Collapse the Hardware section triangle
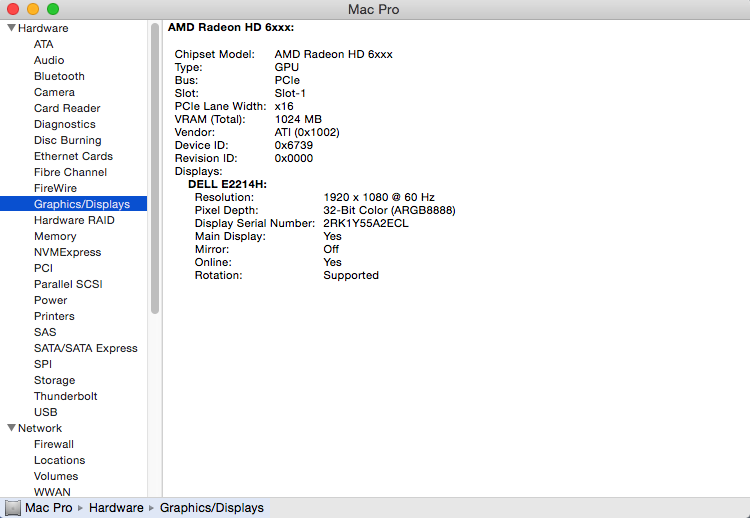Viewport: 750px width, 518px height. (11, 28)
